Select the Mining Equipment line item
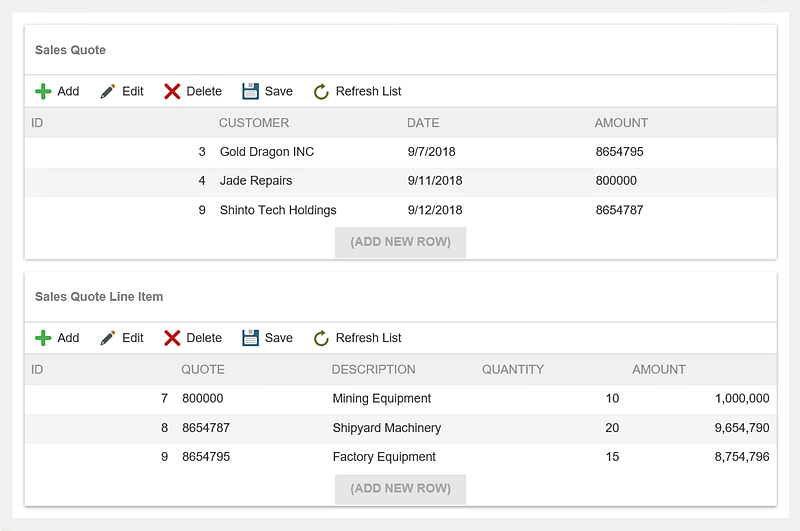The image size is (800, 531). pyautogui.click(x=382, y=398)
